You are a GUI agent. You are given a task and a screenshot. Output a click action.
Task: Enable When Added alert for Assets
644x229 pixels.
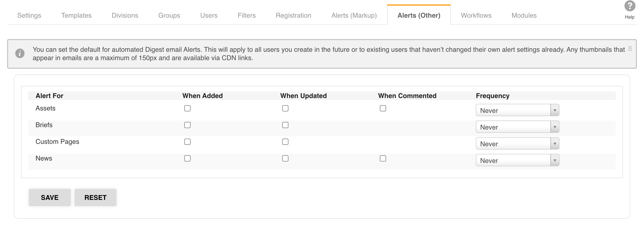[187, 108]
